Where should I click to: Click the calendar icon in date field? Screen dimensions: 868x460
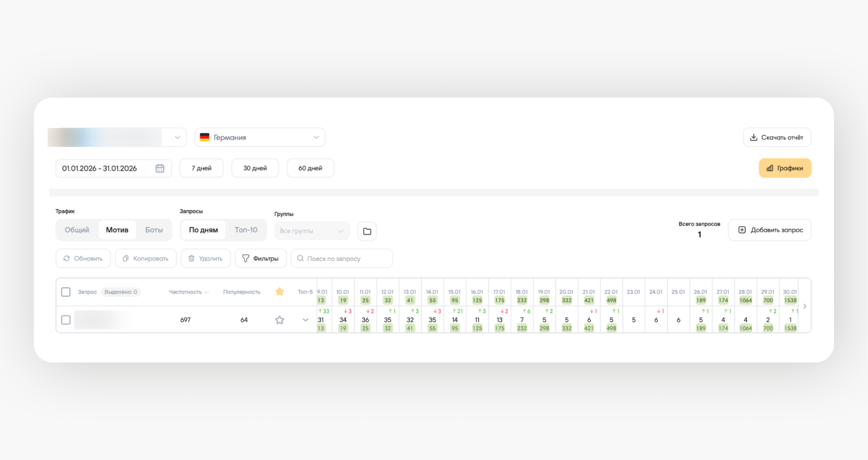160,168
